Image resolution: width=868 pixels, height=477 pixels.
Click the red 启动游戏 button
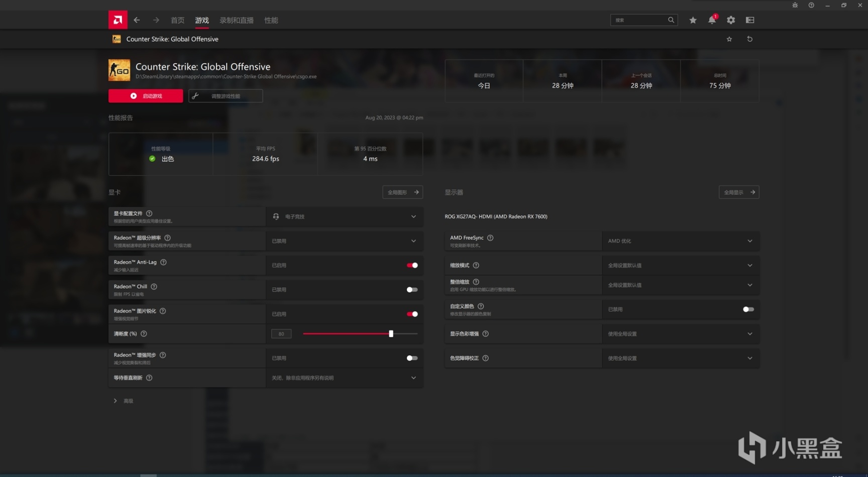146,96
